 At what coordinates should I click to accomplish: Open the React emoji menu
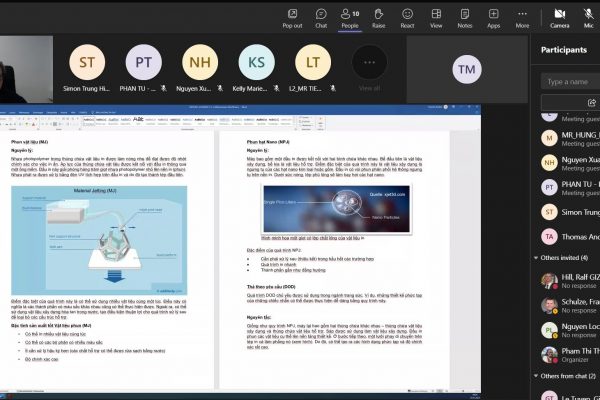coord(407,17)
